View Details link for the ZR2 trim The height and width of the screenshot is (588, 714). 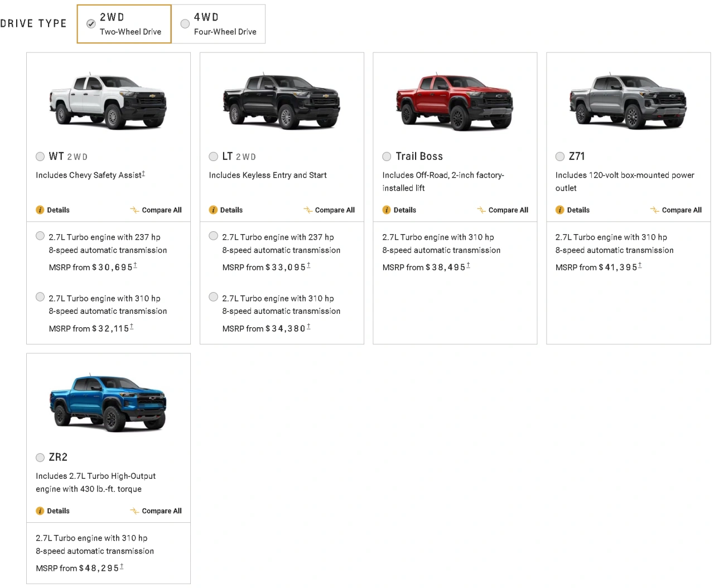coord(58,511)
